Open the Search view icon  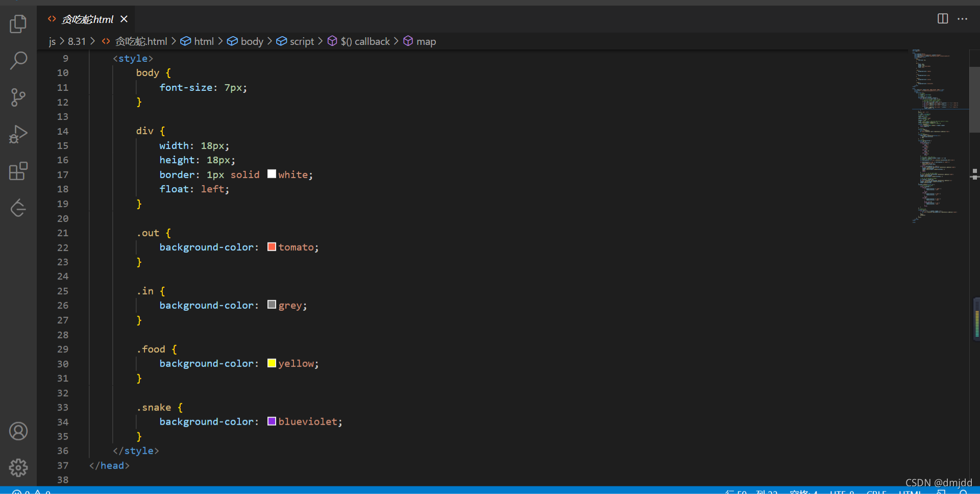(18, 60)
